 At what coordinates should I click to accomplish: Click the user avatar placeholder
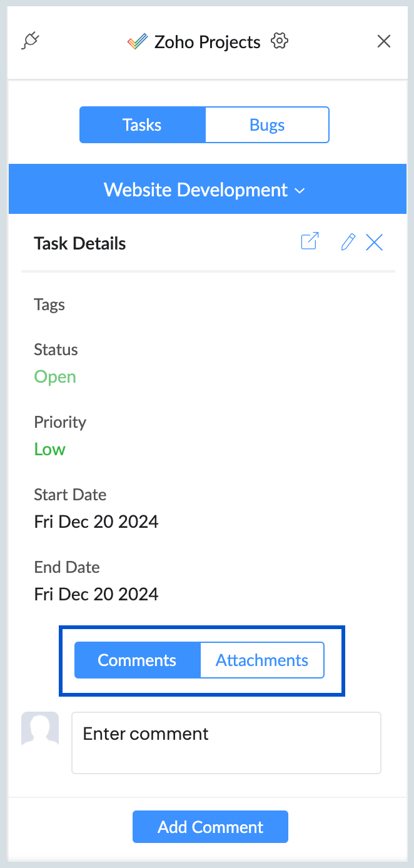(40, 729)
